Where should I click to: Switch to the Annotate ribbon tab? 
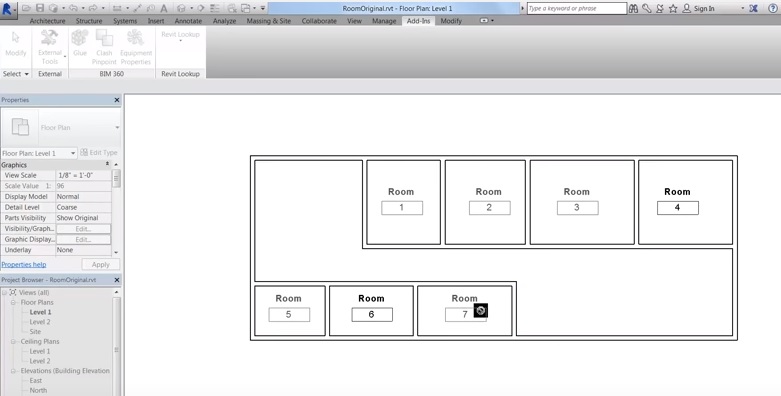[188, 21]
